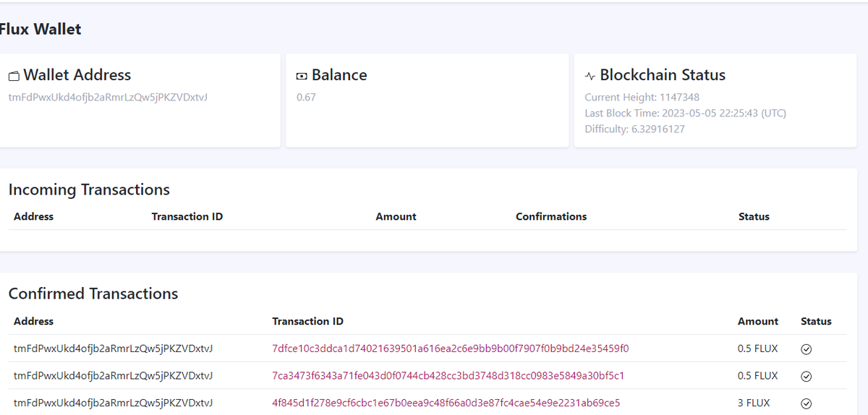Image resolution: width=868 pixels, height=415 pixels.
Task: Click Address column header in Incoming Transactions
Action: (33, 216)
